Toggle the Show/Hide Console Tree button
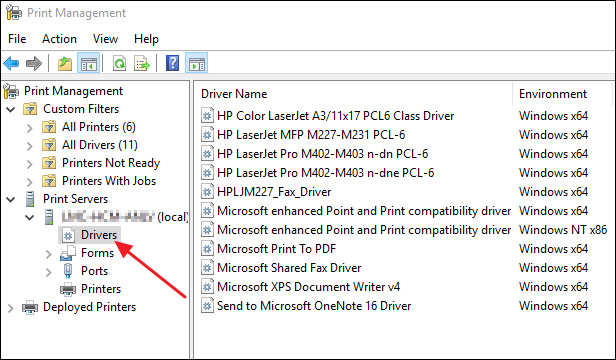 (88, 63)
